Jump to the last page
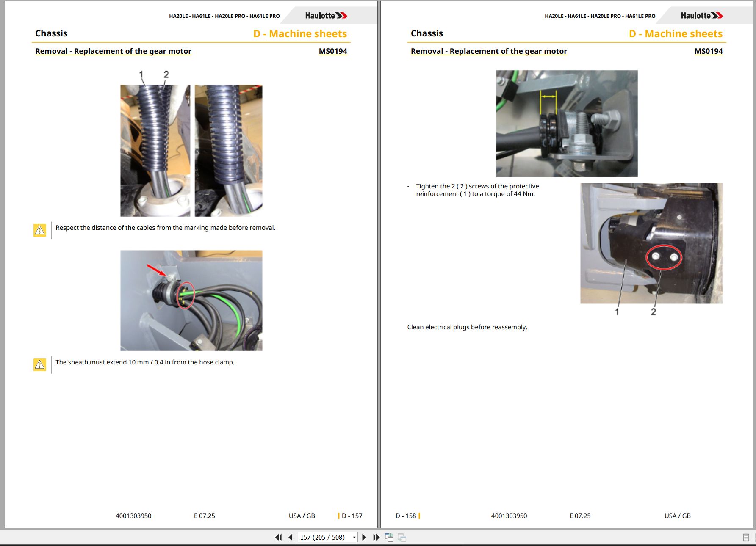Viewport: 756px width, 546px height. pos(376,537)
